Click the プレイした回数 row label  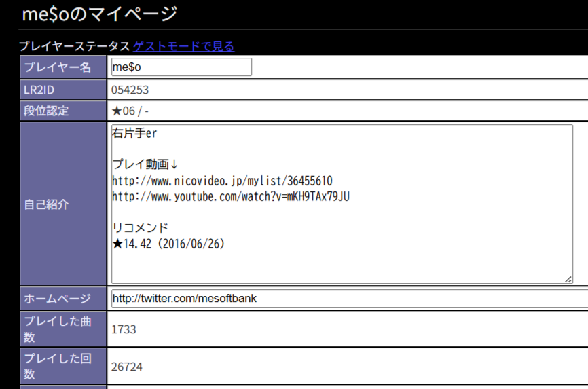click(x=63, y=366)
